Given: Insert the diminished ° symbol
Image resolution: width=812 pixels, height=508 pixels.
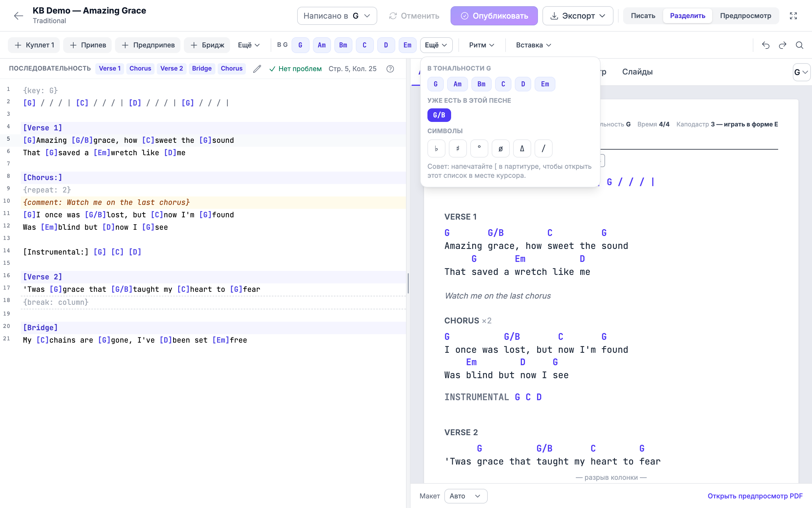Looking at the screenshot, I should [479, 148].
